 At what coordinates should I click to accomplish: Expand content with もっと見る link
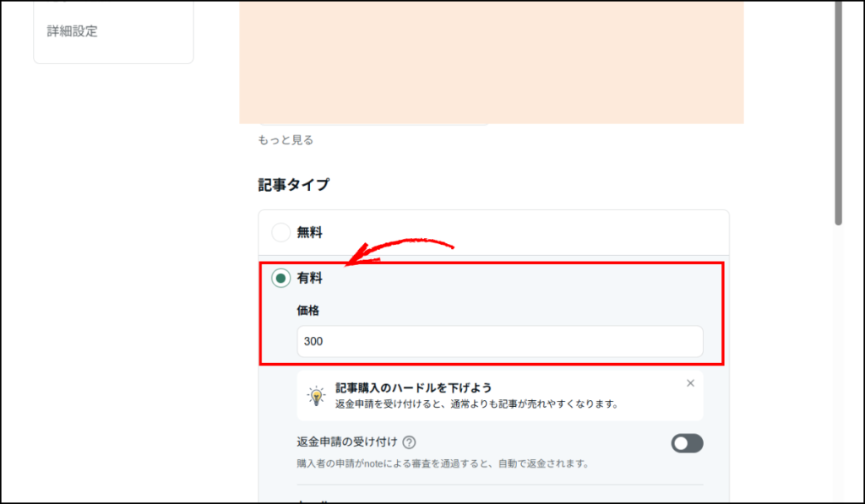click(x=286, y=140)
